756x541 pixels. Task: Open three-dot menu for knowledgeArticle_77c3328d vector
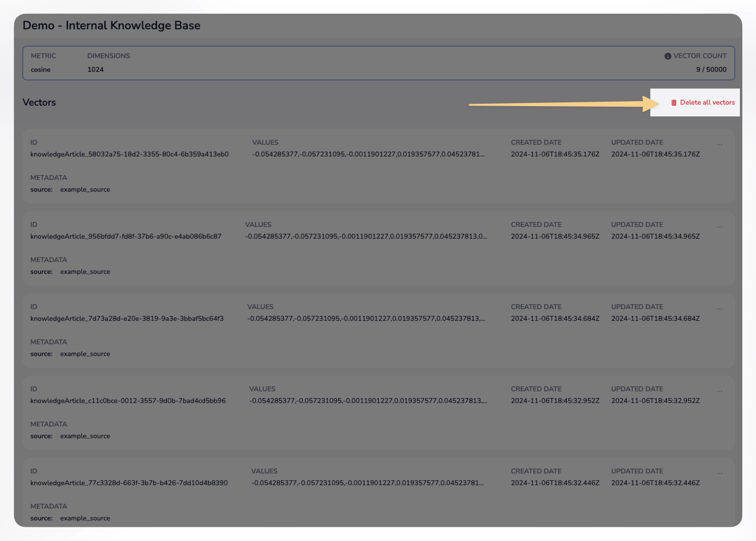(719, 473)
